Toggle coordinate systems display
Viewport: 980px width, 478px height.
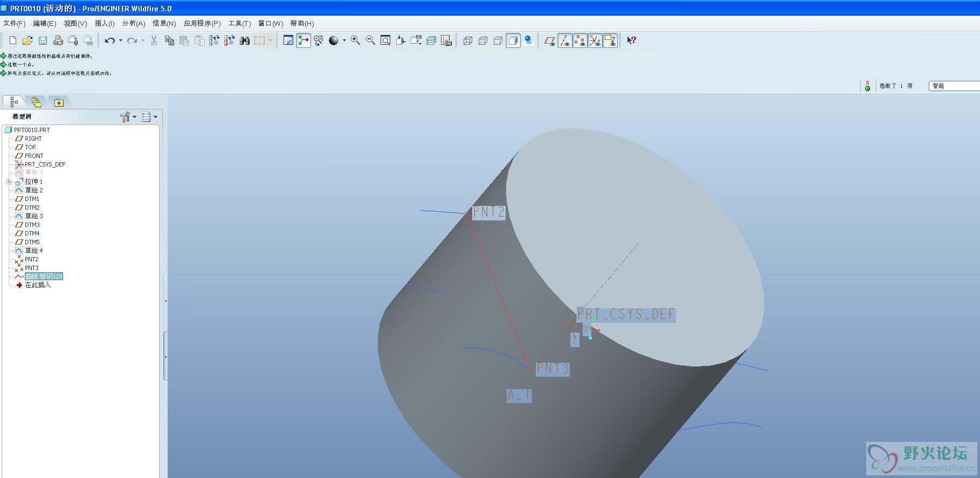click(595, 40)
